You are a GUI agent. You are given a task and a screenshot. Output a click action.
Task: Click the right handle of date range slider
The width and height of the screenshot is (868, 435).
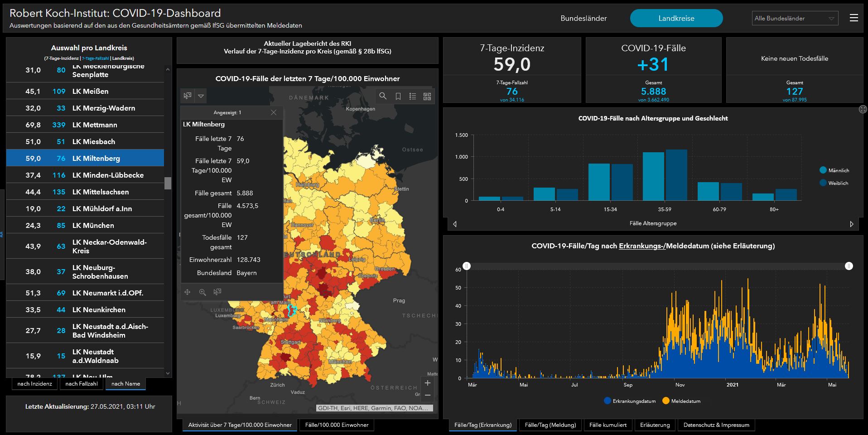(x=849, y=266)
